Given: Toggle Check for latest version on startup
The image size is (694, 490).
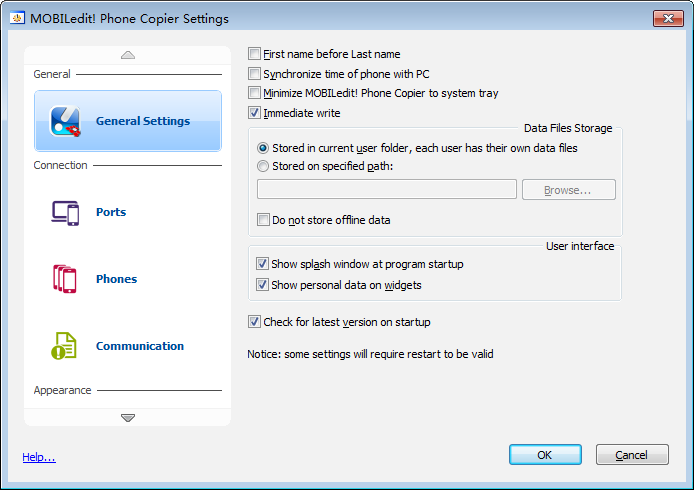Looking at the screenshot, I should click(255, 322).
